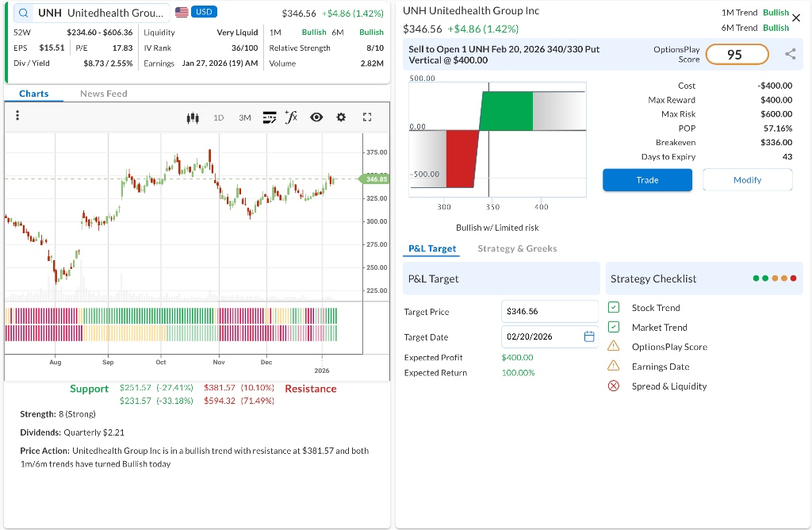This screenshot has height=530, width=812.
Task: Toggle chart visibility with the eye icon
Action: [316, 117]
